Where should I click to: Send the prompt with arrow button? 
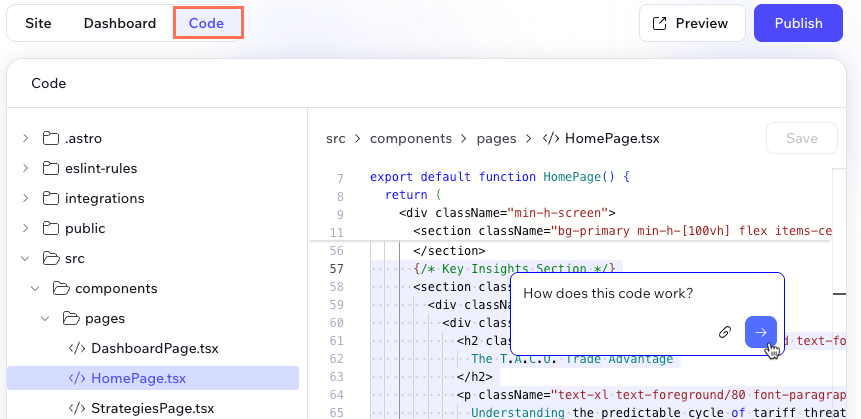tap(761, 332)
